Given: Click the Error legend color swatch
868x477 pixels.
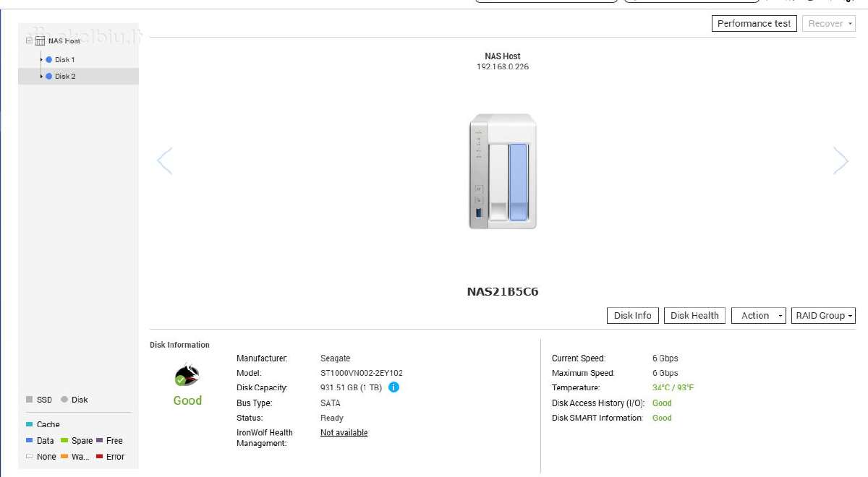Looking at the screenshot, I should tap(99, 456).
